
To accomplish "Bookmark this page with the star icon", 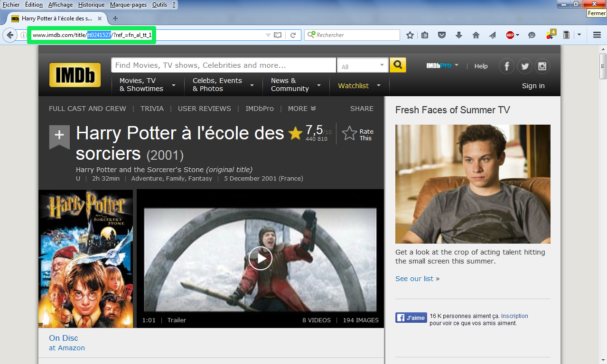I will (410, 35).
